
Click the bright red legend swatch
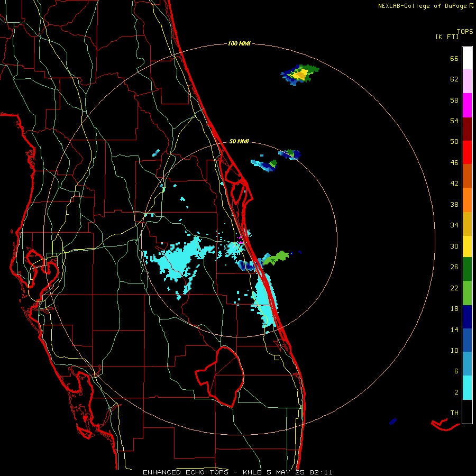(x=467, y=152)
